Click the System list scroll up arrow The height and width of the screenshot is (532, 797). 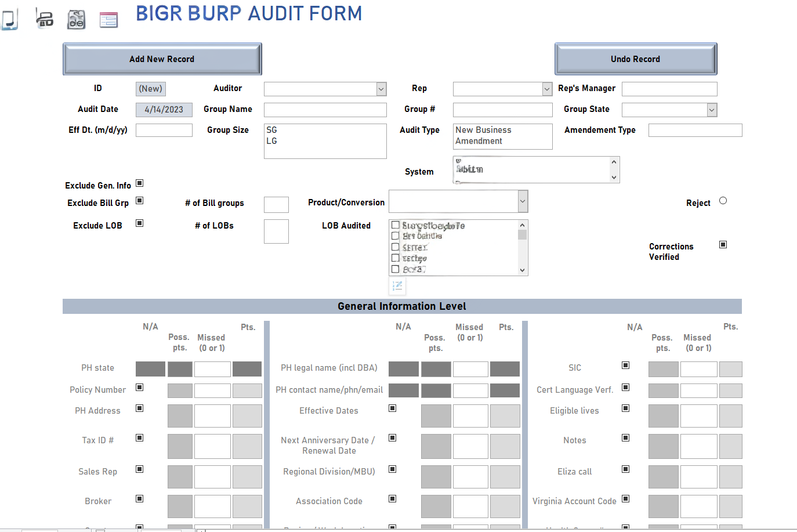point(614,162)
